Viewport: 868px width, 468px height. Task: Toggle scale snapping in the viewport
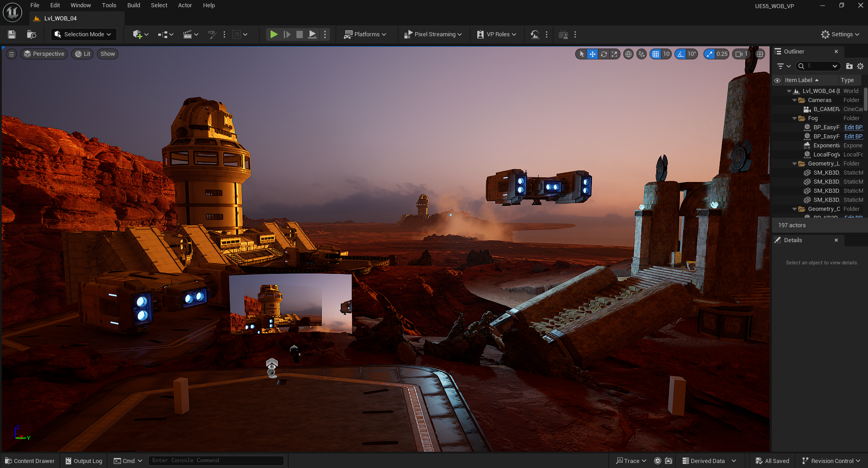(x=709, y=54)
